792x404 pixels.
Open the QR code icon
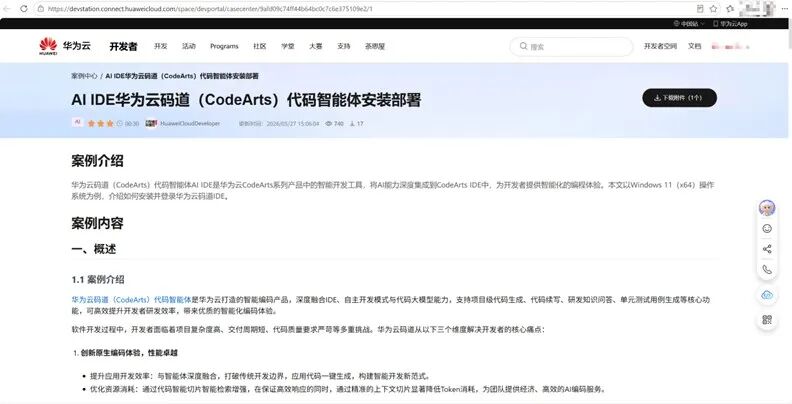coord(767,320)
